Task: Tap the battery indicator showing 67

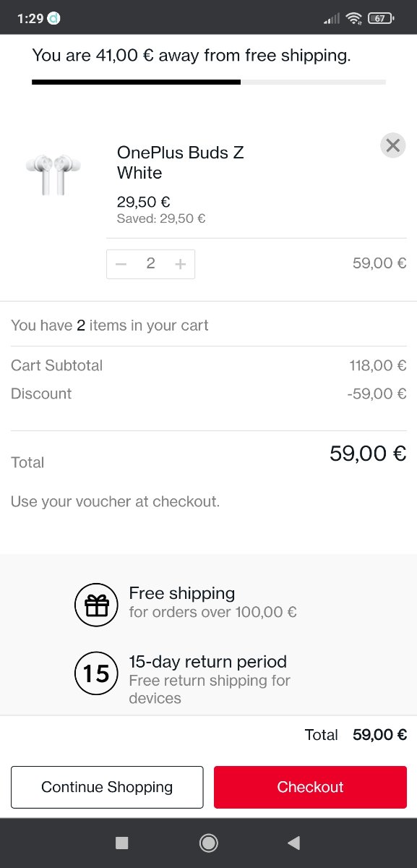Action: (380, 18)
